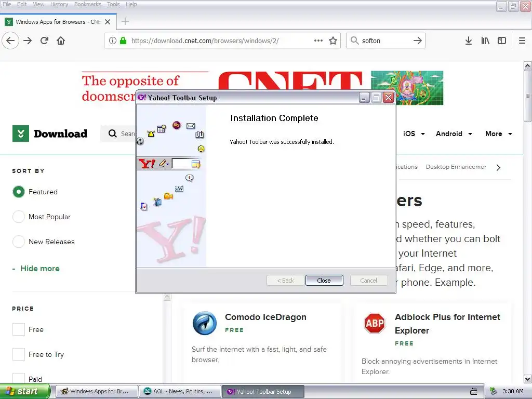Viewport: 532px width, 399px height.
Task: Open the Bookmarks menu
Action: tap(87, 4)
